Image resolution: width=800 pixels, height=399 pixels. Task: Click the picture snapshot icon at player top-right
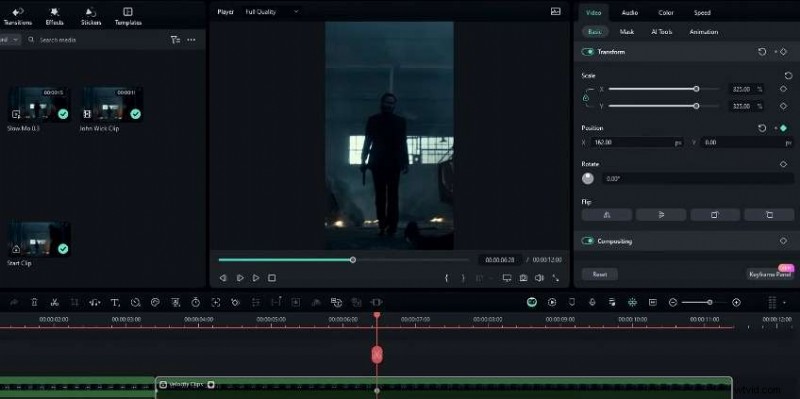556,11
